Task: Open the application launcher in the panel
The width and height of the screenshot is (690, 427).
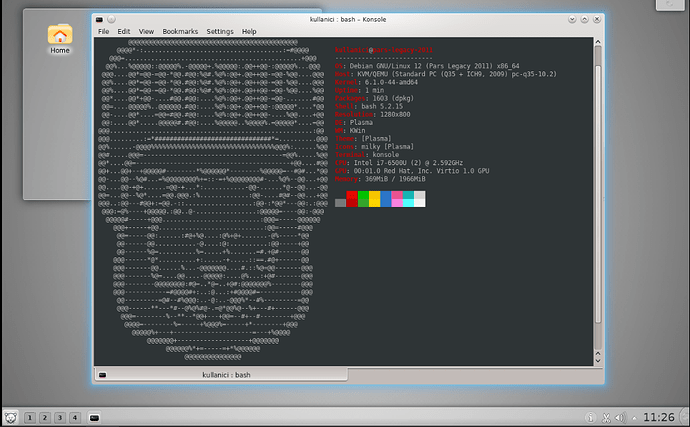Action: [11, 417]
